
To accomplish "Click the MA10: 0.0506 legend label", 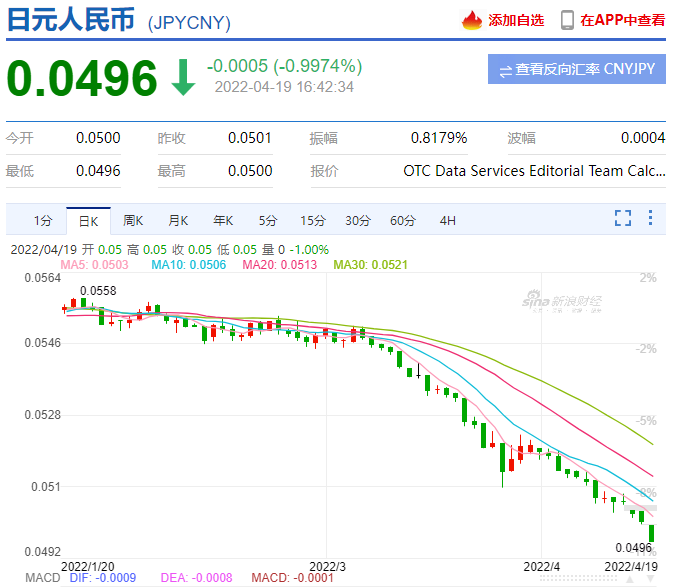I will click(188, 265).
